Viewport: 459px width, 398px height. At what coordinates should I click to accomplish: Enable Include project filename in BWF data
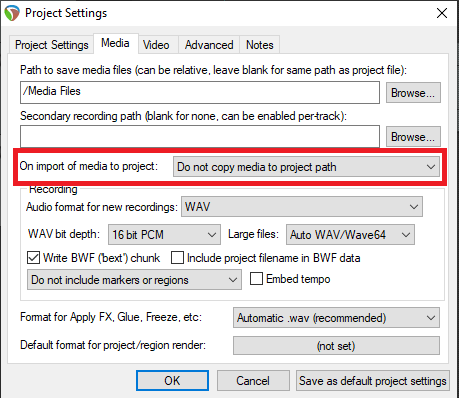(177, 258)
